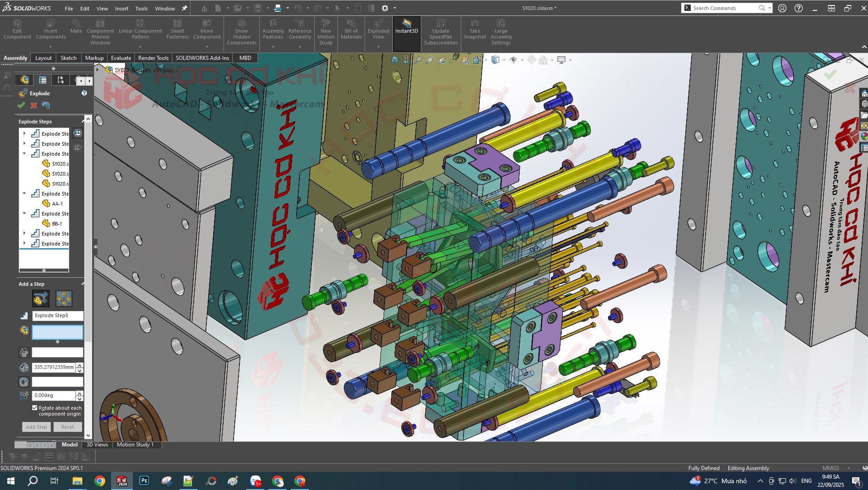
Task: Select the Radial step explode type icon
Action: tap(63, 299)
